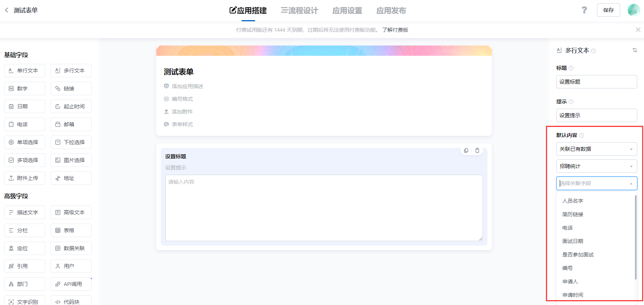The height and width of the screenshot is (305, 644).
Task: Add the 分栏 layout field
Action: click(x=25, y=230)
